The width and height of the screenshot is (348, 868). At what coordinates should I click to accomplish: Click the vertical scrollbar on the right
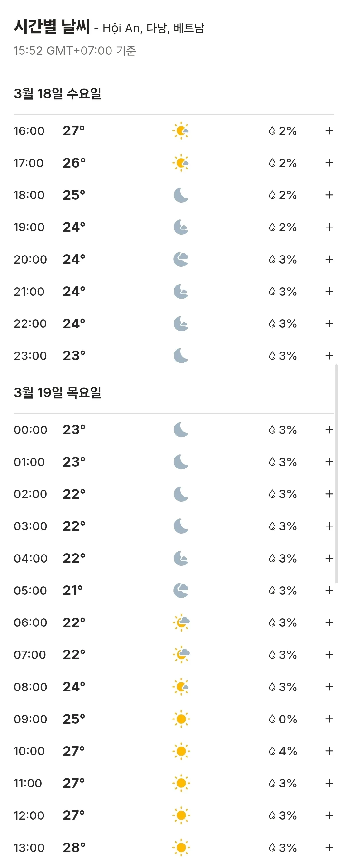click(x=336, y=474)
